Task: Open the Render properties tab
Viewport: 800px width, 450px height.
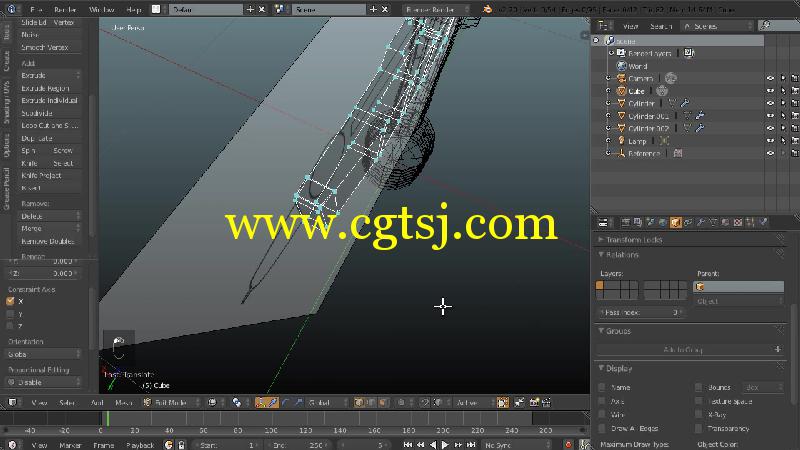Action: coord(626,222)
